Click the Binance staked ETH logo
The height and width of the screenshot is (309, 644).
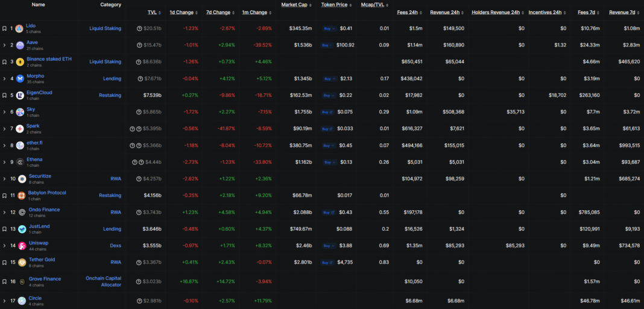click(x=20, y=62)
